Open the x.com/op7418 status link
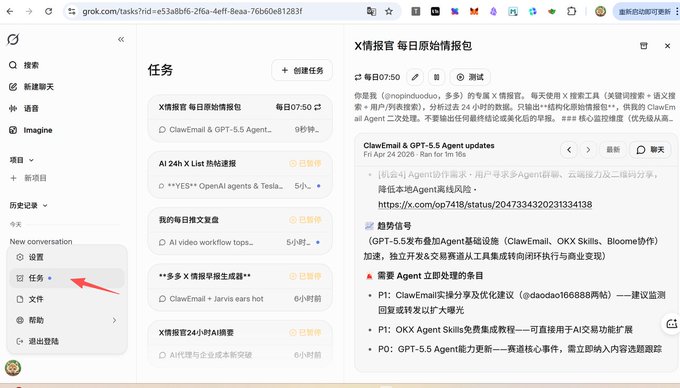Screen dimensions: 680x388 tap(485, 204)
